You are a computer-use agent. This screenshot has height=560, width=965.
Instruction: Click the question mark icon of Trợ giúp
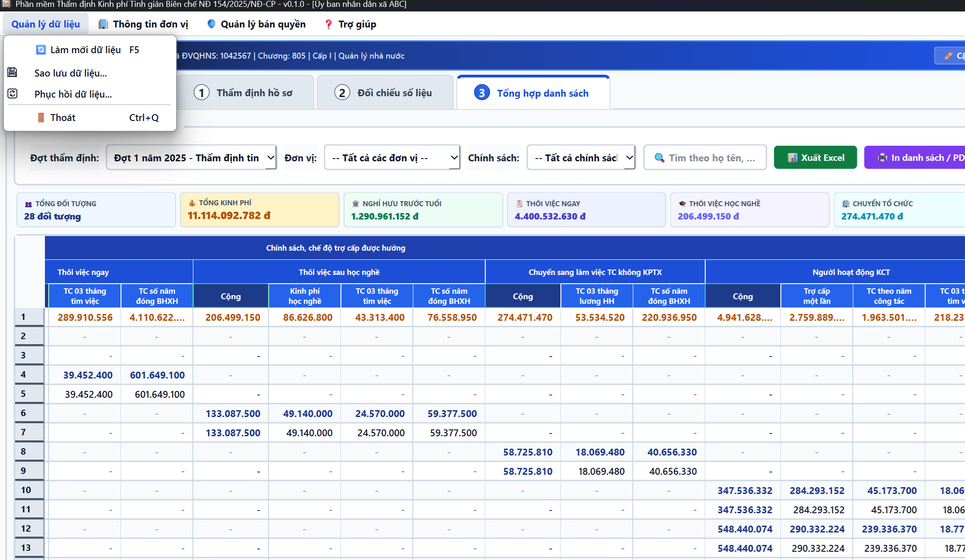pyautogui.click(x=329, y=24)
